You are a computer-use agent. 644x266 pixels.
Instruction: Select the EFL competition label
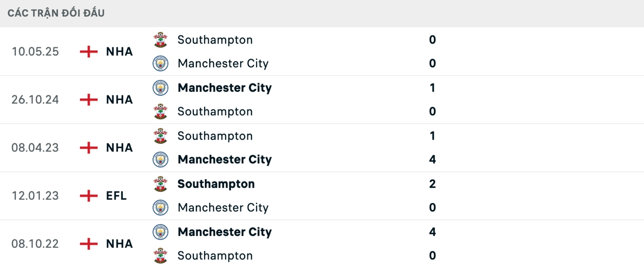coord(116,196)
